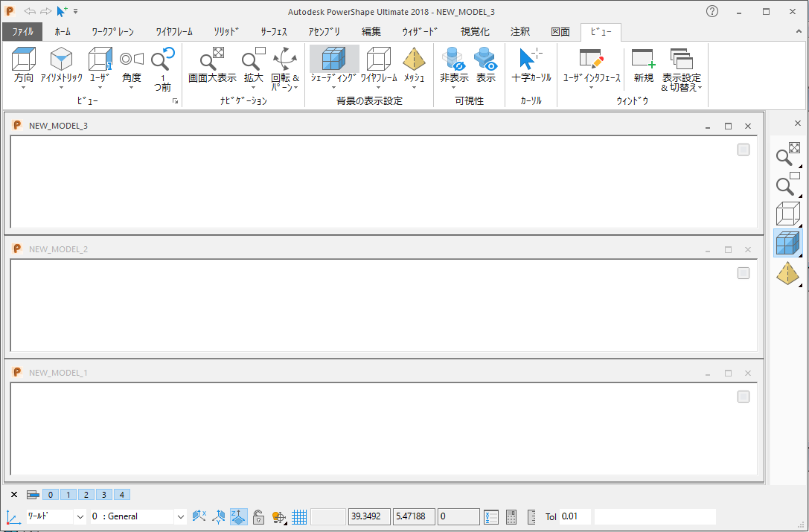Open 表示設定&切替え window settings
This screenshot has width=809, height=532.
[x=682, y=59]
